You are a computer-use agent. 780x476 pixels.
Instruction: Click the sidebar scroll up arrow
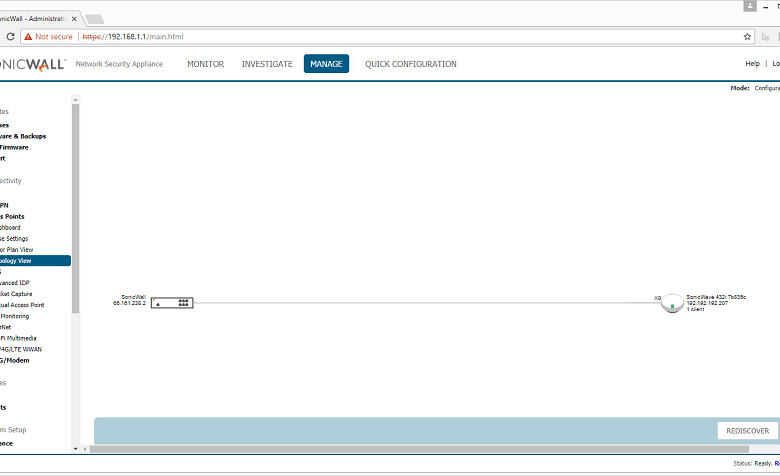(x=76, y=99)
